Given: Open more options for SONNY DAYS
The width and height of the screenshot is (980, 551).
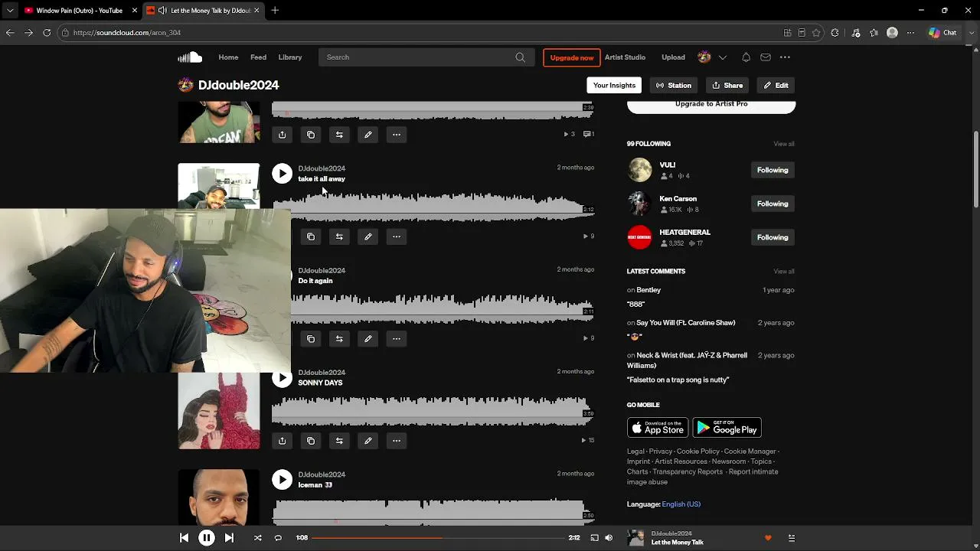Looking at the screenshot, I should point(397,441).
